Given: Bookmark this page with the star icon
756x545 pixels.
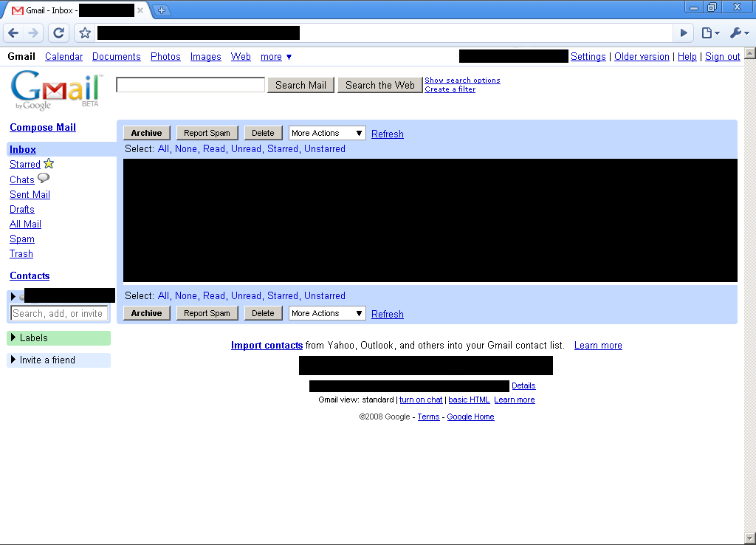Looking at the screenshot, I should click(x=85, y=32).
